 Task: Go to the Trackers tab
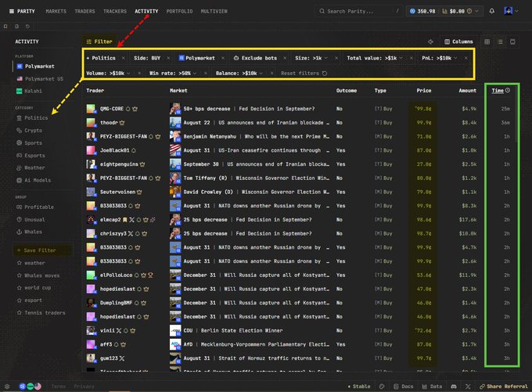(x=115, y=11)
